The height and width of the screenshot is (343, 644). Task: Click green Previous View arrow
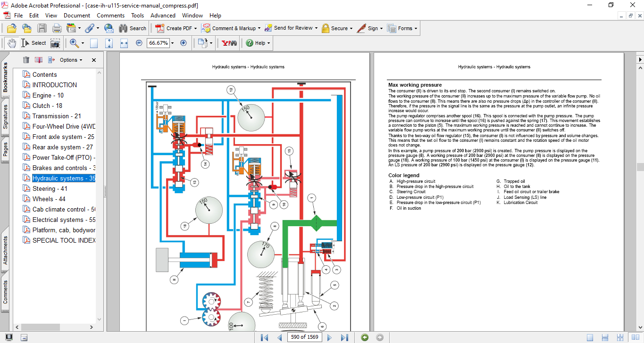click(364, 337)
